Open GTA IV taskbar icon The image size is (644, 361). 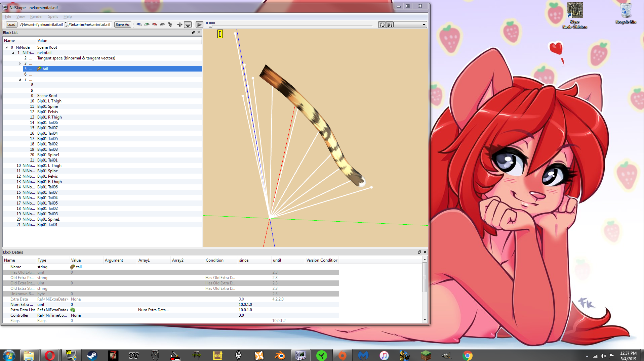[x=134, y=355]
